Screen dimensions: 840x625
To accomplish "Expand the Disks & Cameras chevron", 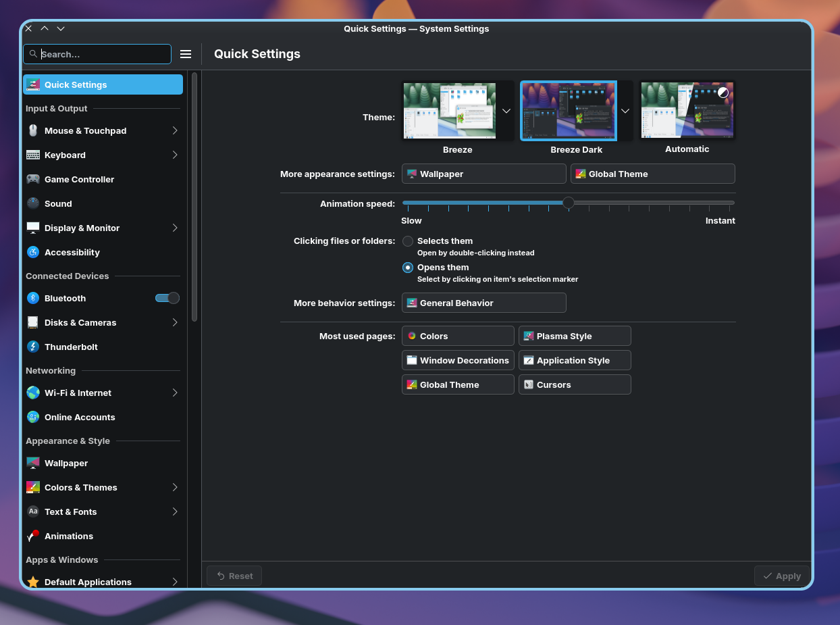I will (175, 322).
